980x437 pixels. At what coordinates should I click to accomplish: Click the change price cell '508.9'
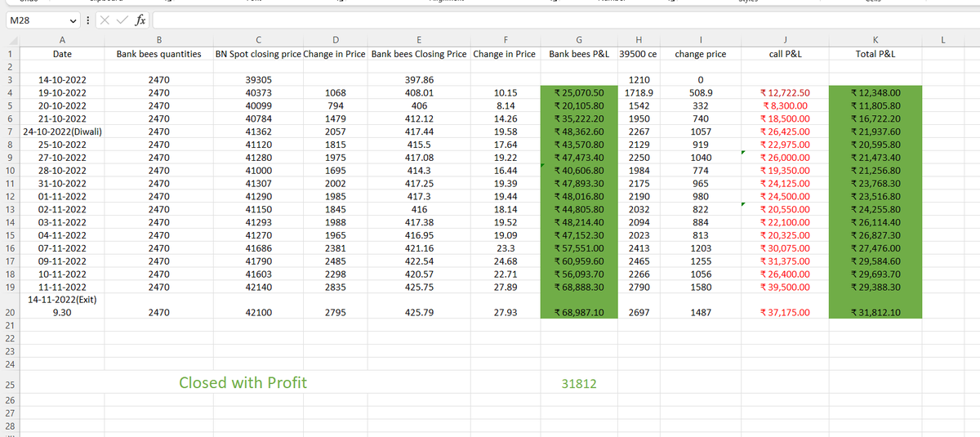tap(700, 93)
